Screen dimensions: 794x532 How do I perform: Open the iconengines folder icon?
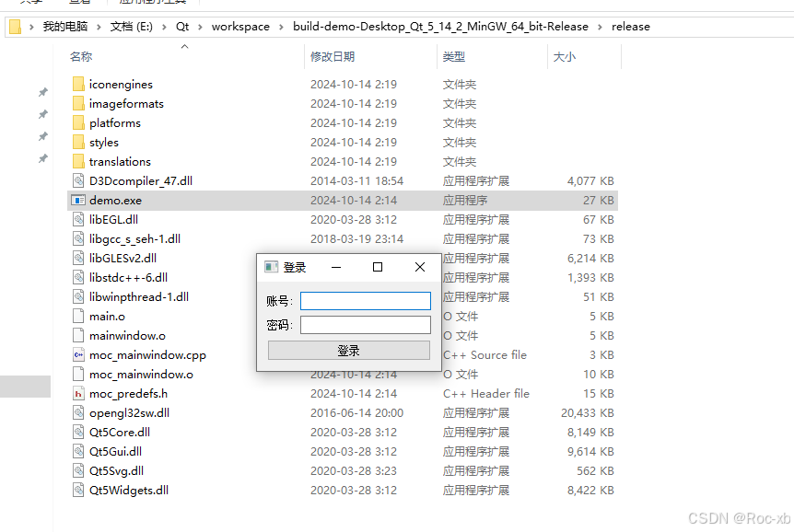click(x=78, y=84)
